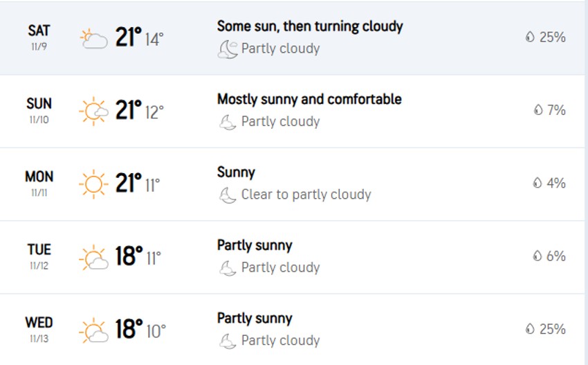Image resolution: width=588 pixels, height=365 pixels.
Task: Click "Mostly sunny and comfortable" description
Action: (x=309, y=99)
